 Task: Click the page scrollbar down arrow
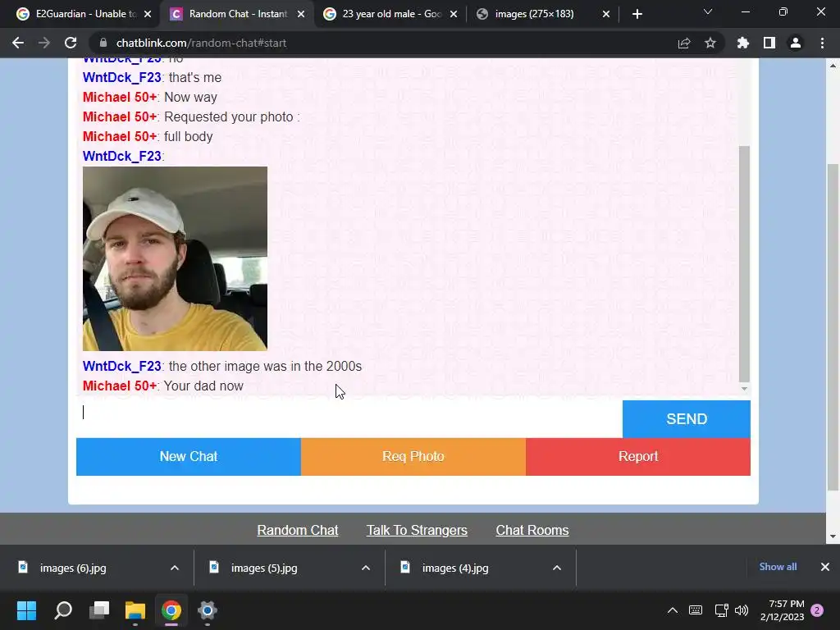click(833, 536)
